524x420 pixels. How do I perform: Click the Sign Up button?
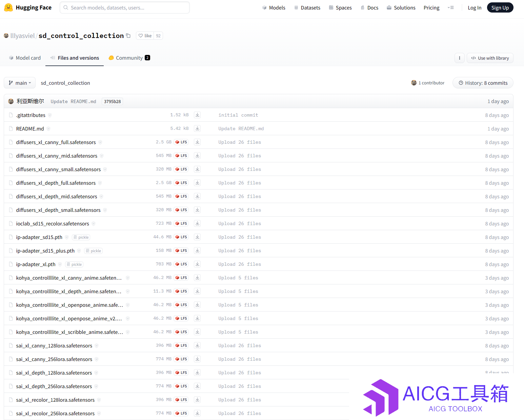click(500, 7)
